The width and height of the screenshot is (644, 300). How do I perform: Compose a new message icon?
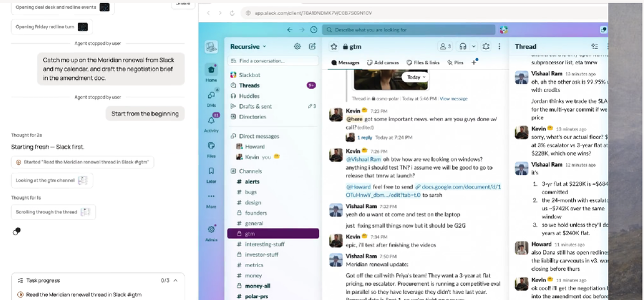312,46
